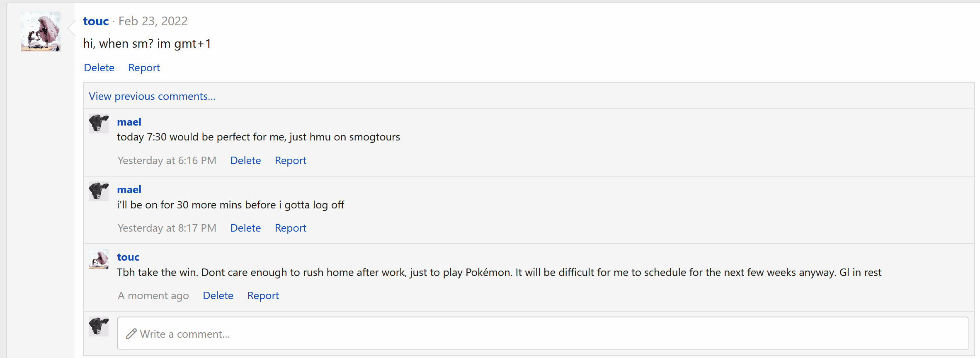Click mael's avatar on the log off comment
Screen dimensions: 980x358
[99, 191]
